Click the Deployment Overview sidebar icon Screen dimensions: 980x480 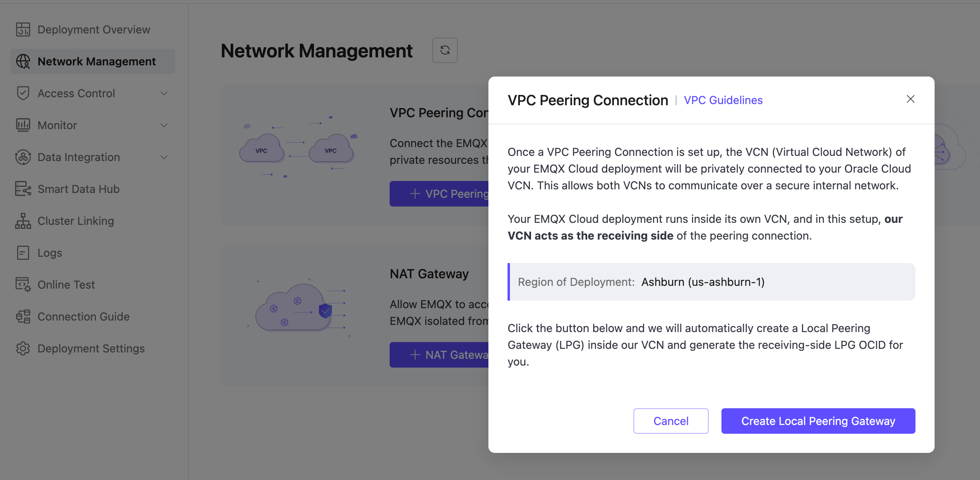(23, 30)
